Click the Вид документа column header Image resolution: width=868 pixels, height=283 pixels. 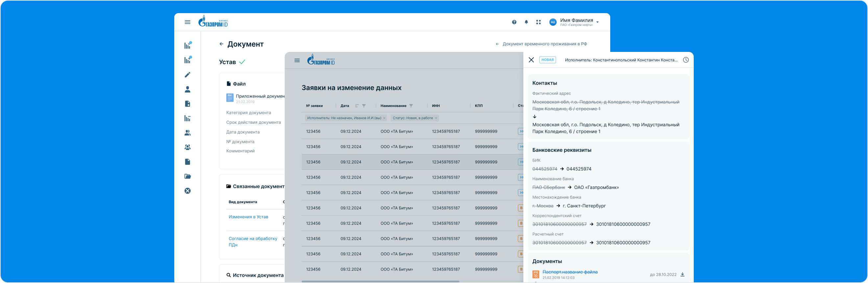[243, 202]
